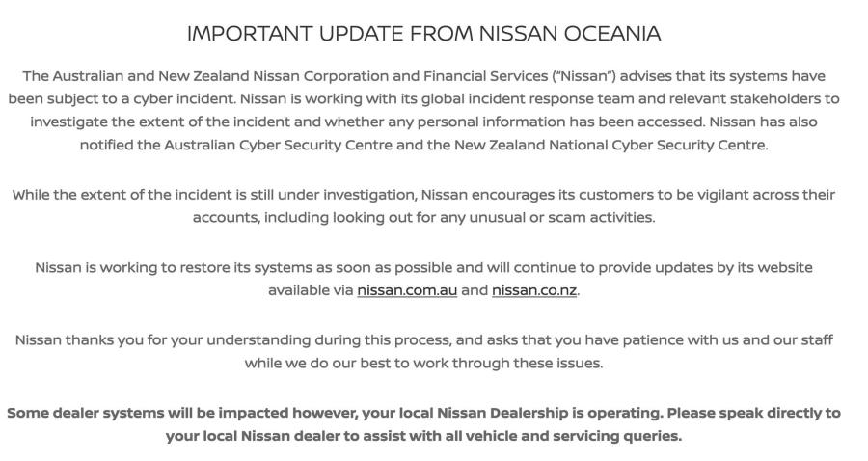Viewport: 868px width, 461px height.
Task: Click the paragraph urging customers to be vigilant
Action: 423,205
